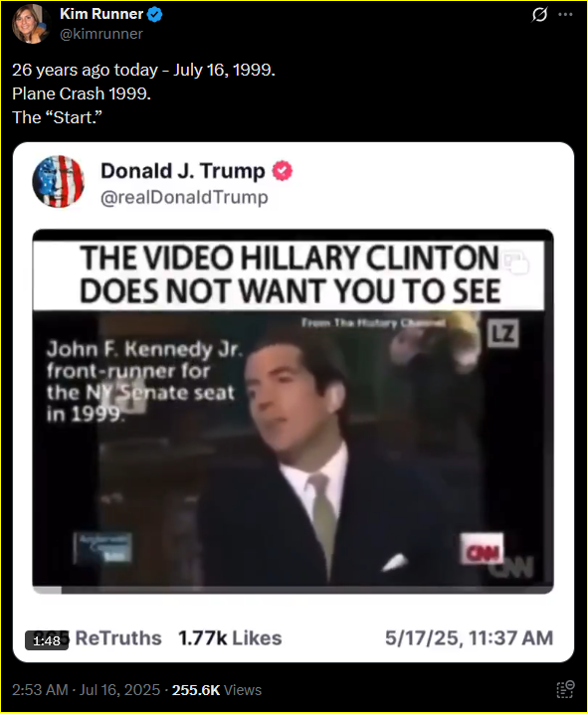The width and height of the screenshot is (588, 713).
Task: Click the red CNN logo in the video
Action: (x=482, y=549)
